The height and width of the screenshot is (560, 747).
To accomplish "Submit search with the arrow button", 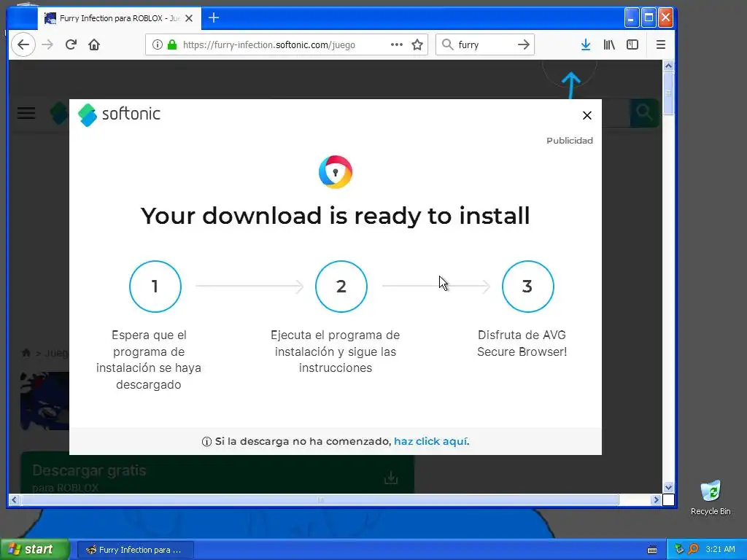I will 524,44.
